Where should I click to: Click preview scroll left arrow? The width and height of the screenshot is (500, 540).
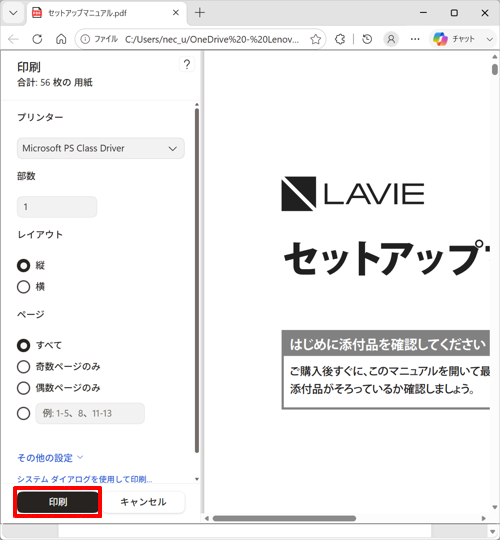click(x=207, y=518)
